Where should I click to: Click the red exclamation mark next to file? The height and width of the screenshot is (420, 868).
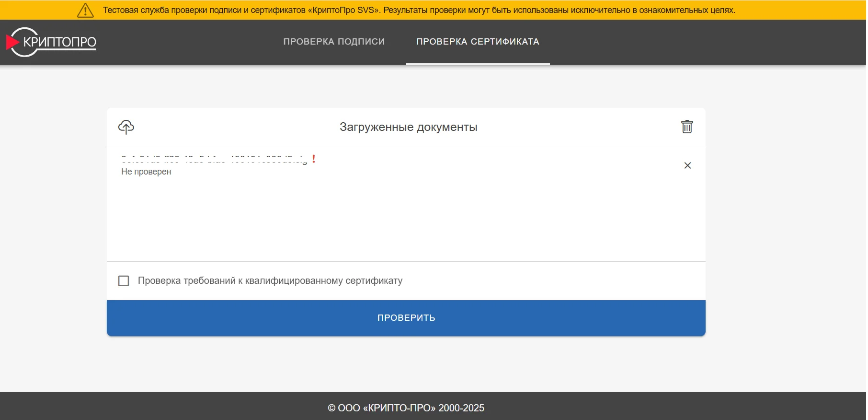(314, 159)
